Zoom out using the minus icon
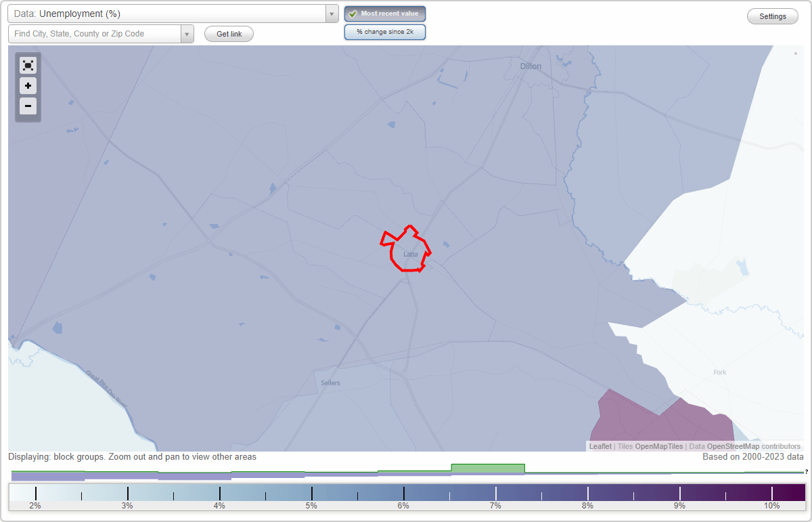 28,106
